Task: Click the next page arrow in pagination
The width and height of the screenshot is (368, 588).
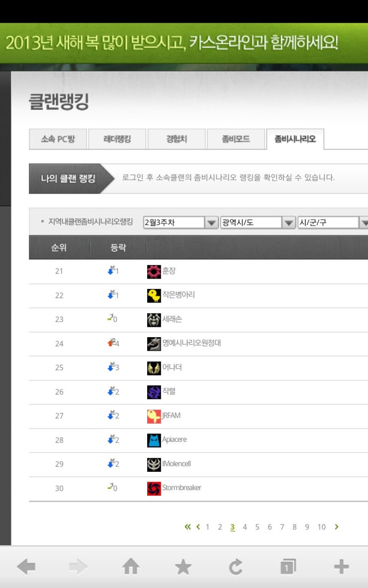Action: 337,527
